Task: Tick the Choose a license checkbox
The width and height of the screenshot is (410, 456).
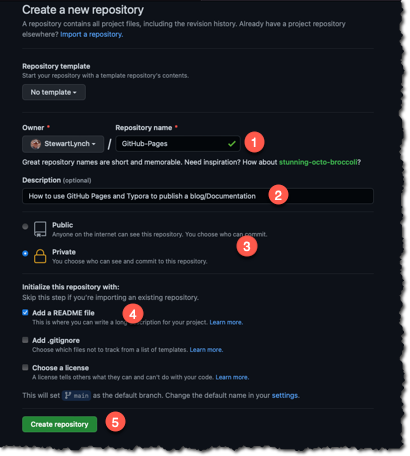Action: [25, 367]
